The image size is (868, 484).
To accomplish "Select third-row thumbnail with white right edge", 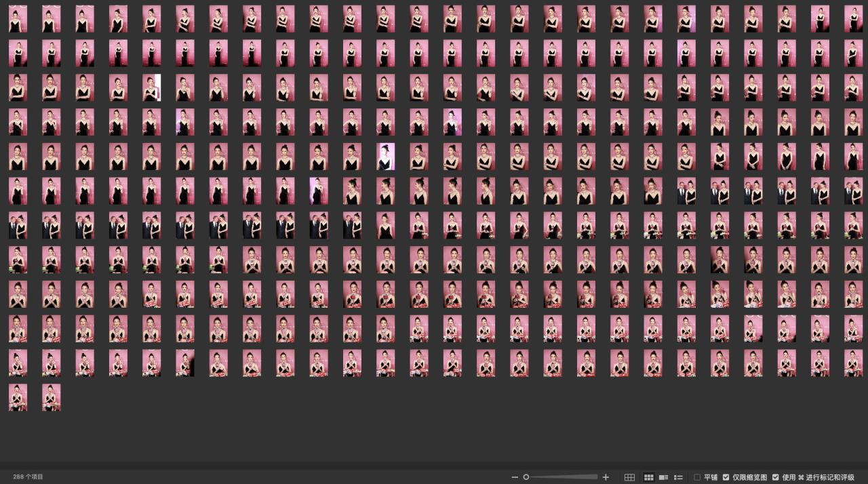I will point(152,88).
